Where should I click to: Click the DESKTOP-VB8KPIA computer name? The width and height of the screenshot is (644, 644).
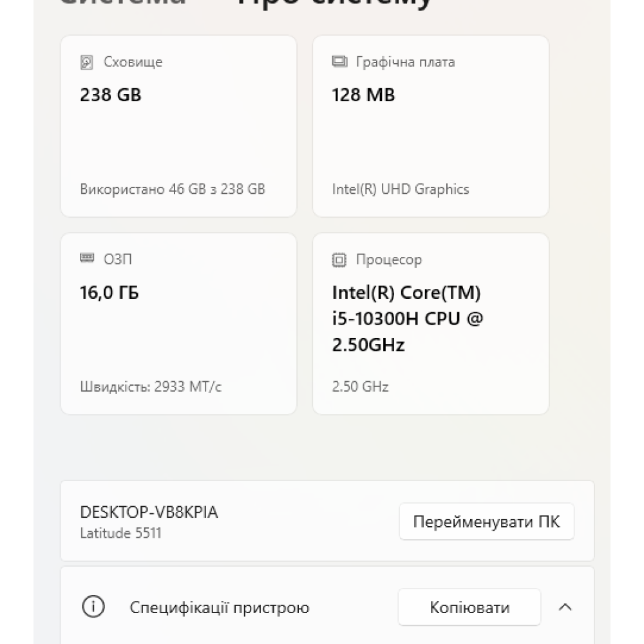pyautogui.click(x=149, y=512)
